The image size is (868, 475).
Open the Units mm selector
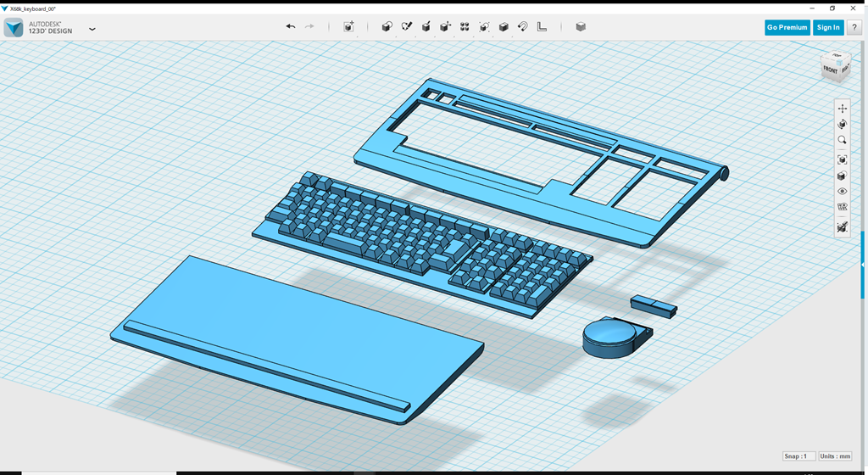click(835, 456)
